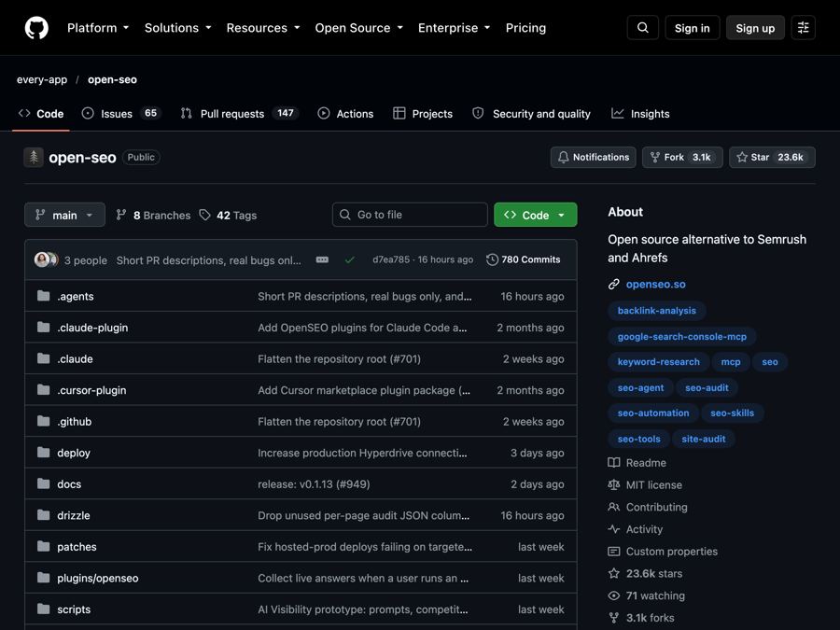840x630 pixels.
Task: Click the GitHub logo icon
Action: pyautogui.click(x=36, y=28)
